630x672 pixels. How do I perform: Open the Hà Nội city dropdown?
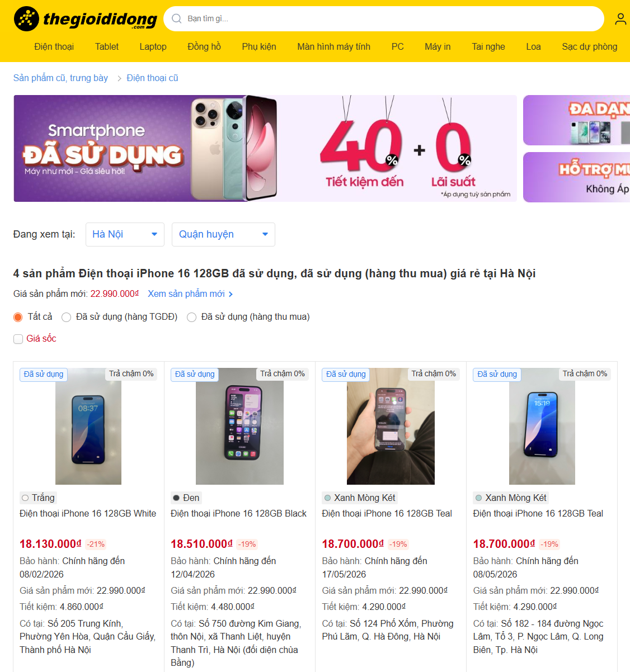[125, 234]
